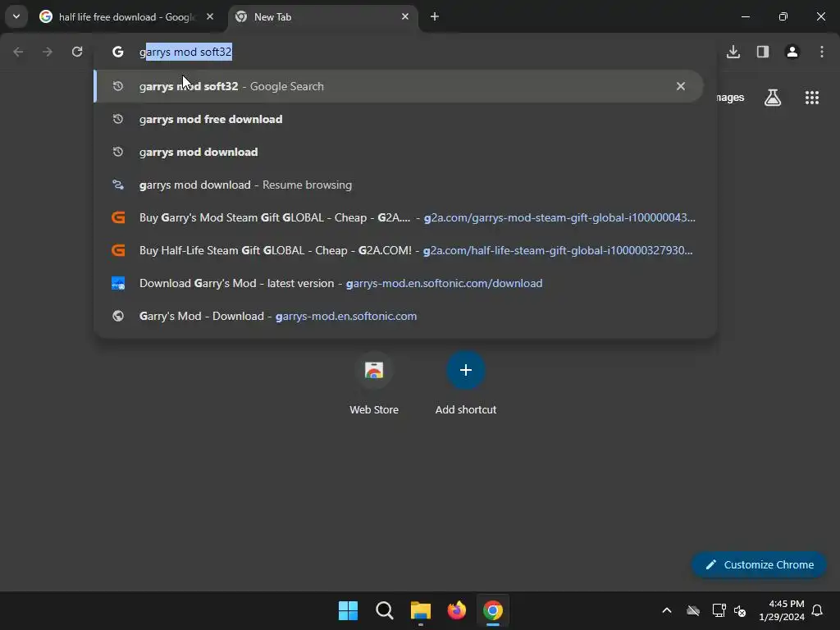Viewport: 840px width, 630px height.
Task: Launch Firefox from the taskbar
Action: click(456, 610)
